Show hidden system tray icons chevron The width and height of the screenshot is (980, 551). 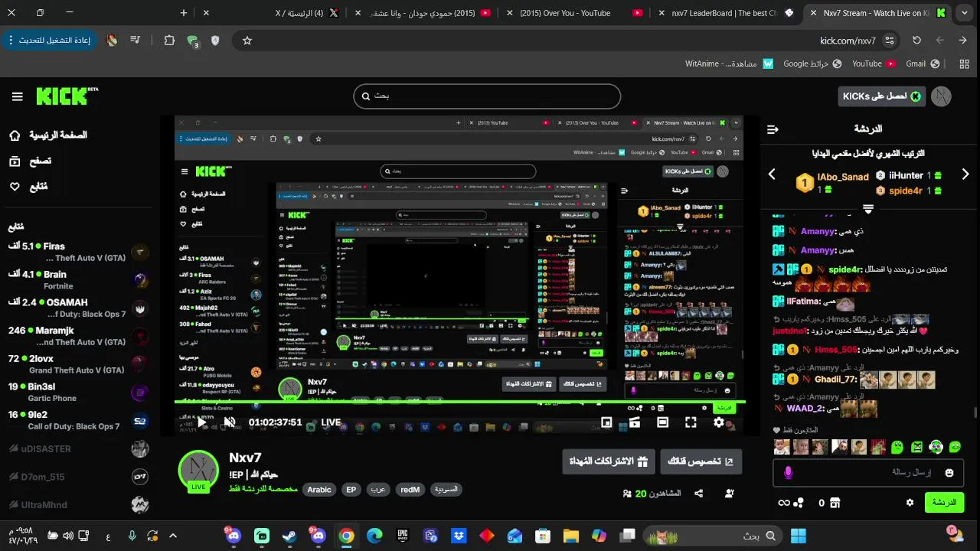[173, 536]
